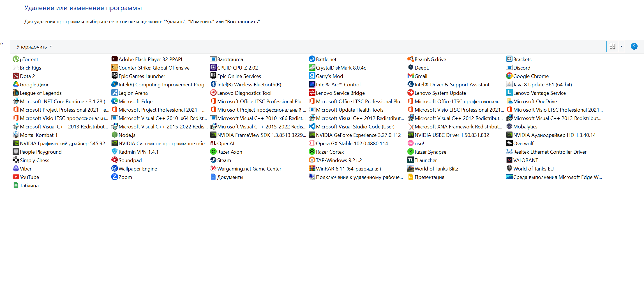
Task: Choose the People Playground entry
Action: point(37,152)
